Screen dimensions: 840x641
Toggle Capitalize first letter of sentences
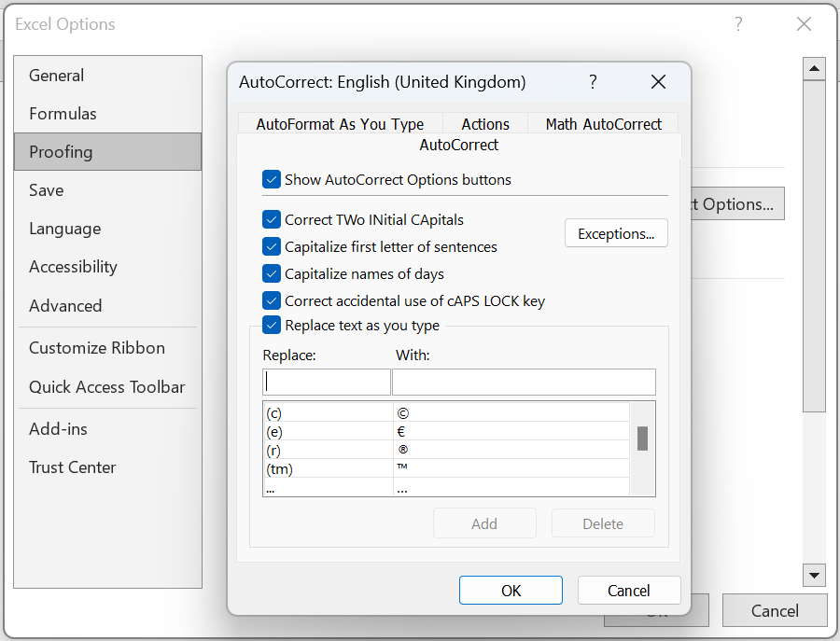pos(272,246)
